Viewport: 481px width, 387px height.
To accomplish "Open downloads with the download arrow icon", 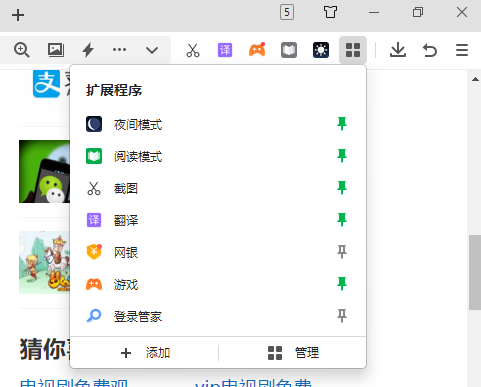I will click(398, 50).
